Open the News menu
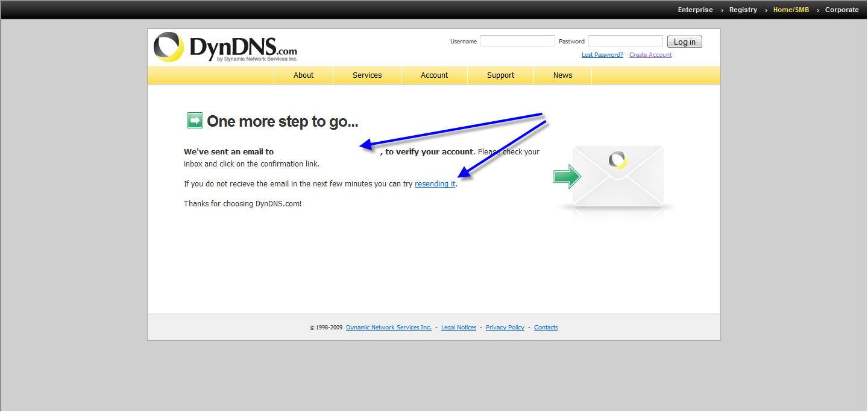The width and height of the screenshot is (868, 412). 562,75
